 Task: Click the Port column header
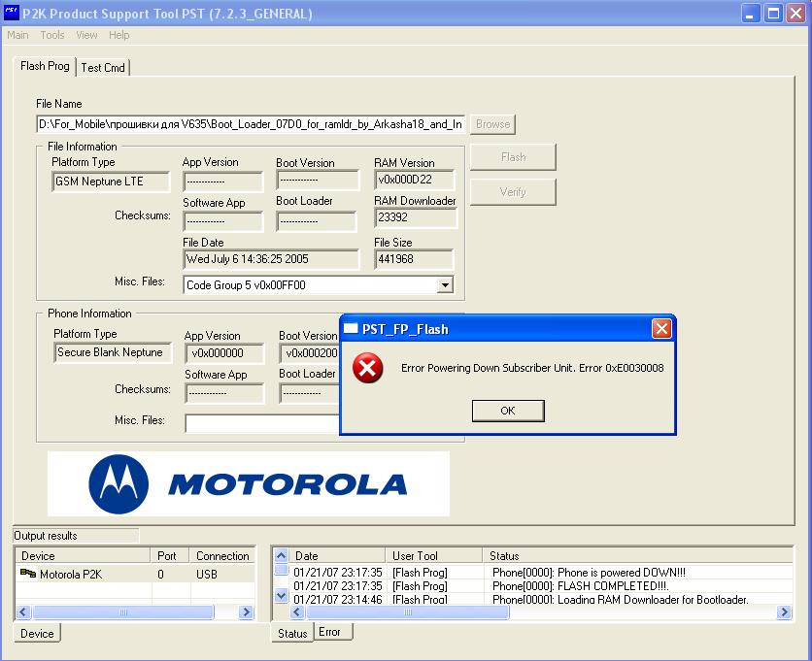pos(170,555)
